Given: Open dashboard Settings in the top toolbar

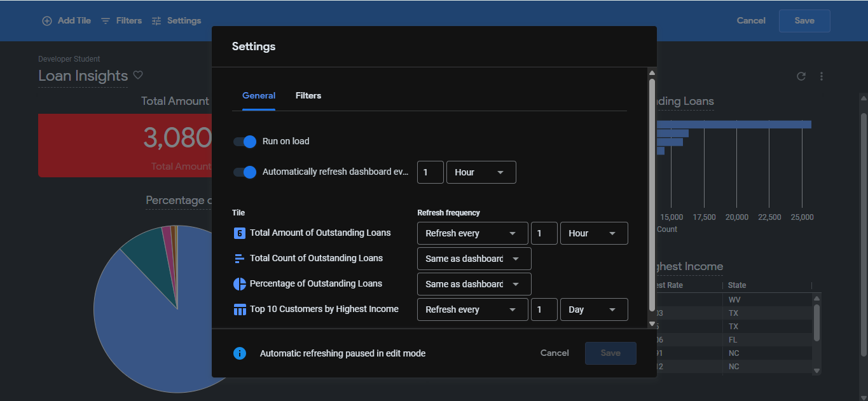Looking at the screenshot, I should (177, 21).
